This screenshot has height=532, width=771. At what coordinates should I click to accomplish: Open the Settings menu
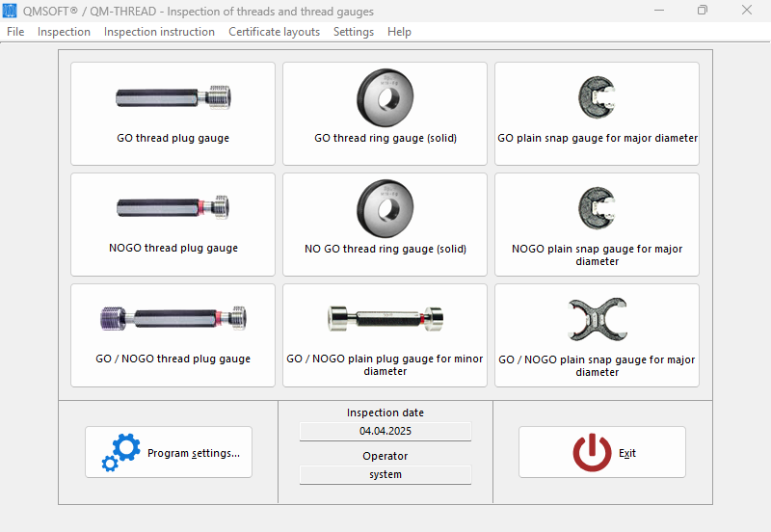(354, 32)
